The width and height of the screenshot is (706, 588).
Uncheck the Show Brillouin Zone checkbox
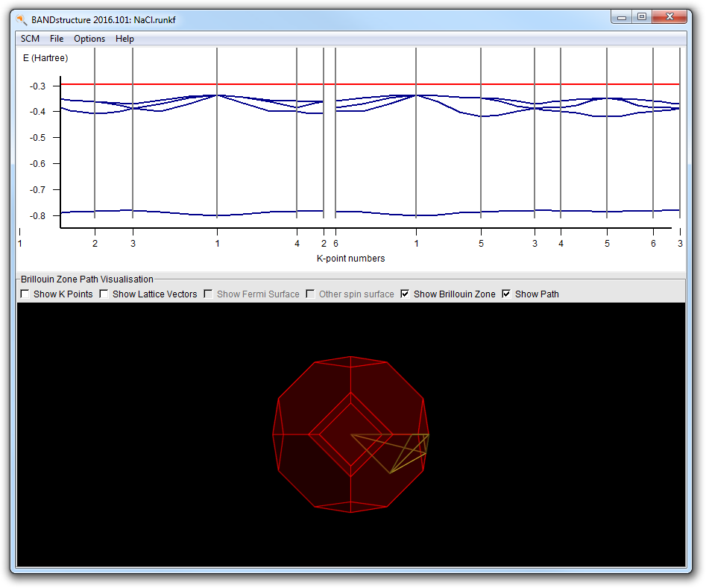(x=405, y=294)
